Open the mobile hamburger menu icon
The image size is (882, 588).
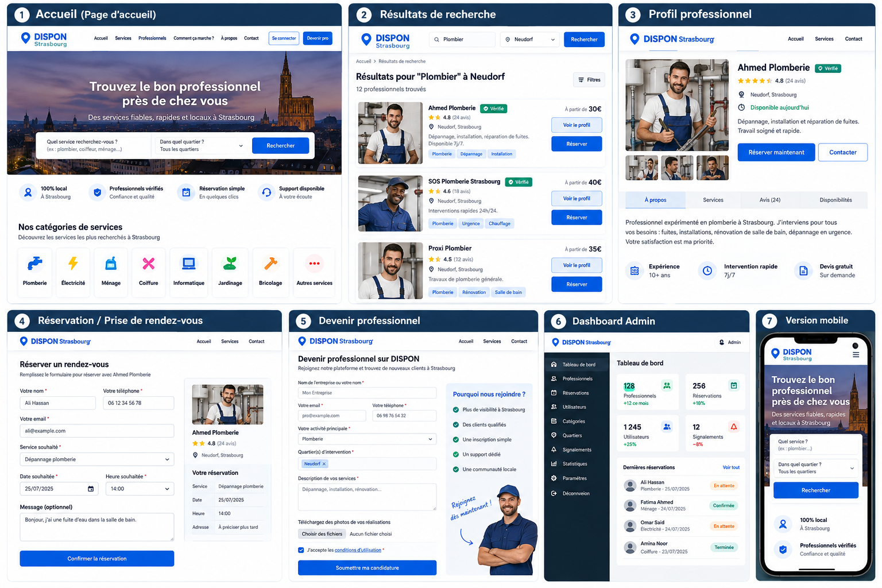coord(856,355)
